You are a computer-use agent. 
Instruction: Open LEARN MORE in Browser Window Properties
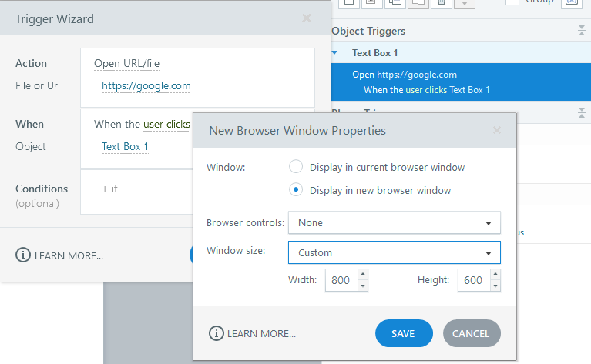[261, 333]
